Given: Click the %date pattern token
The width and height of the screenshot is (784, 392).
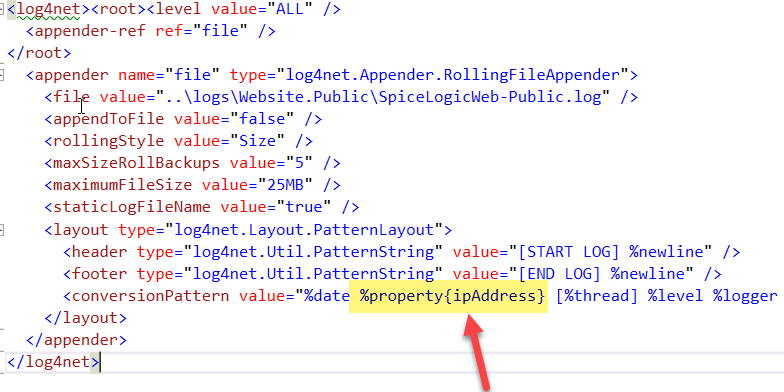Looking at the screenshot, I should (x=327, y=296).
